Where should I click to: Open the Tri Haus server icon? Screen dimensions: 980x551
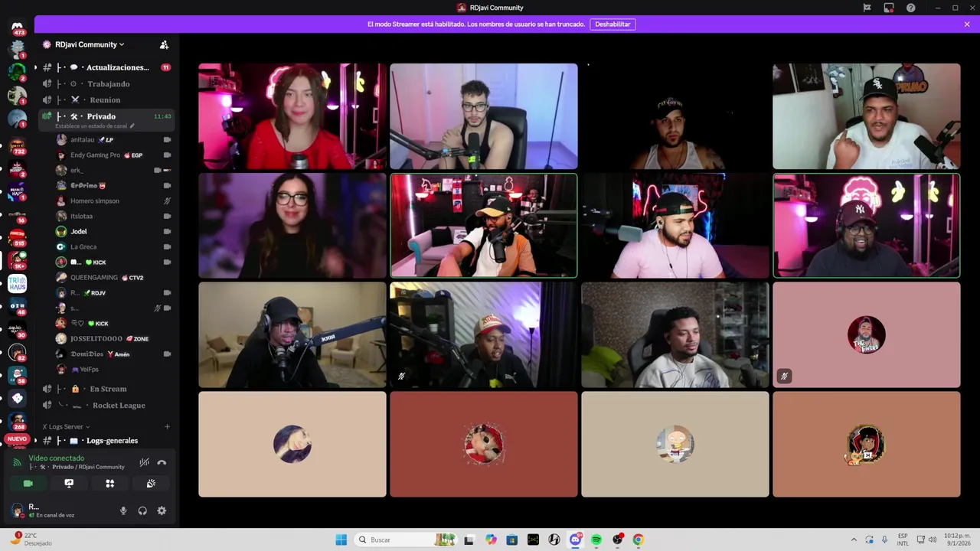tap(17, 284)
